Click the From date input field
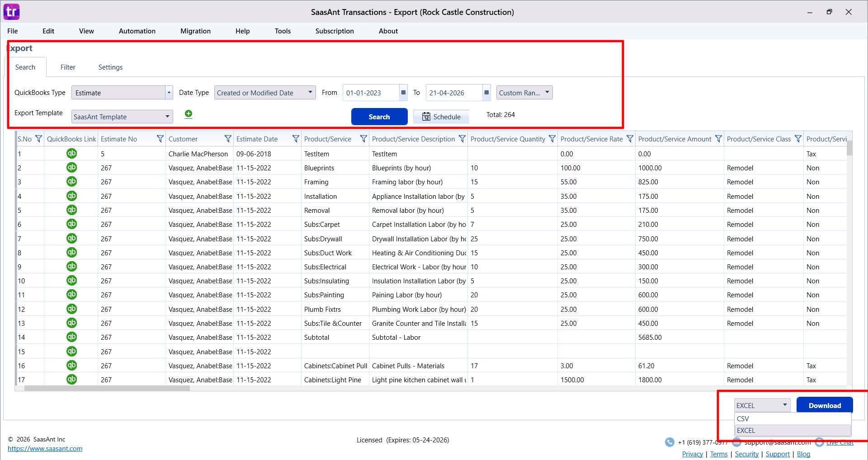Screen dimensions: 868x460 (x=371, y=93)
